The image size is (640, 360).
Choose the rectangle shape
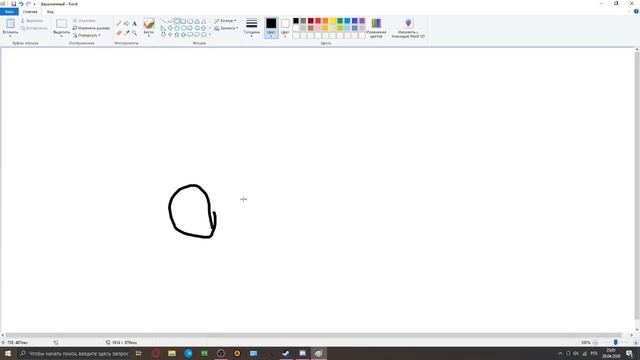pos(183,21)
